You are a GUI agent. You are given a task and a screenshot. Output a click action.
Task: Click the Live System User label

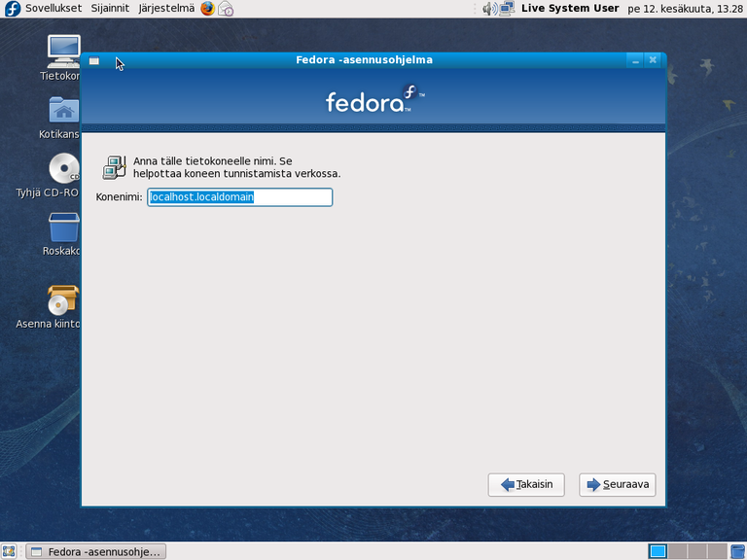point(569,9)
